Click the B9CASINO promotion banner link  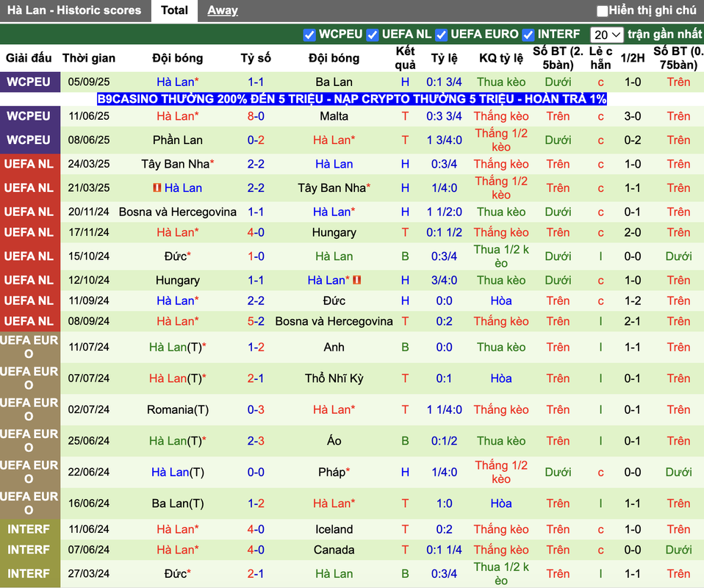(x=352, y=98)
